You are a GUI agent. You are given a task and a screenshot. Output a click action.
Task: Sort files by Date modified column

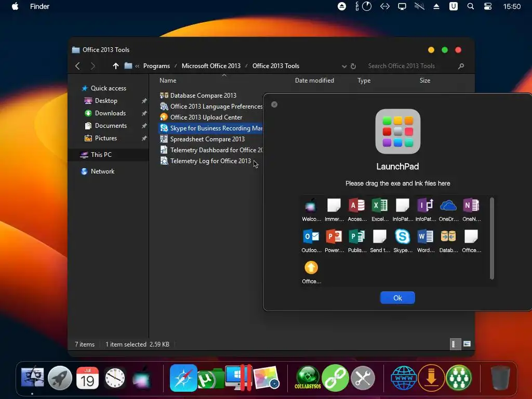coord(314,81)
